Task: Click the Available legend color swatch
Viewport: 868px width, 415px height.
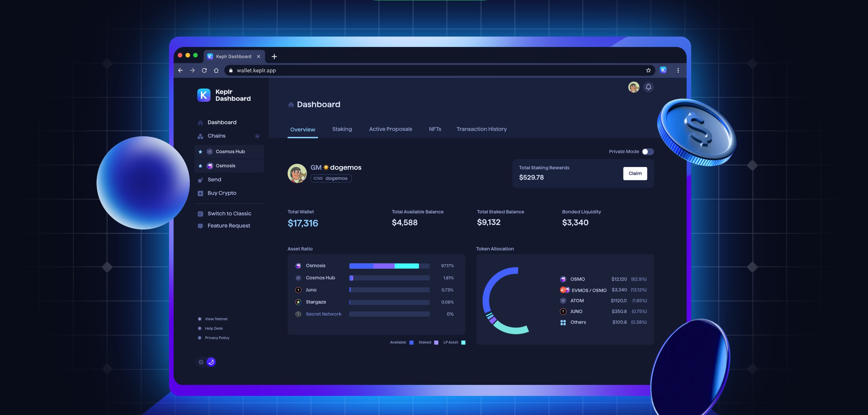Action: [411, 342]
